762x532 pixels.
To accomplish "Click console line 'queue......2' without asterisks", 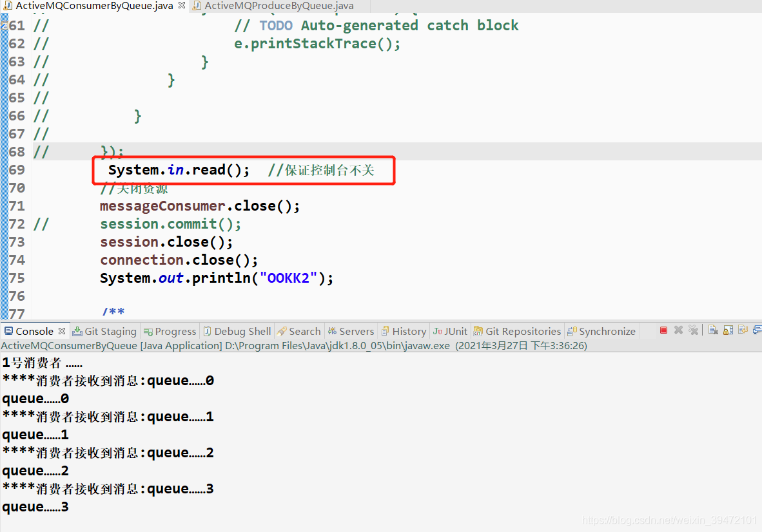I will 35,471.
